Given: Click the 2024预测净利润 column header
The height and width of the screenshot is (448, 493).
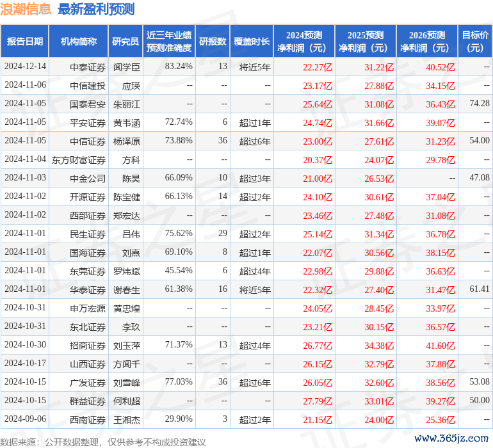Looking at the screenshot, I should pyautogui.click(x=304, y=41).
